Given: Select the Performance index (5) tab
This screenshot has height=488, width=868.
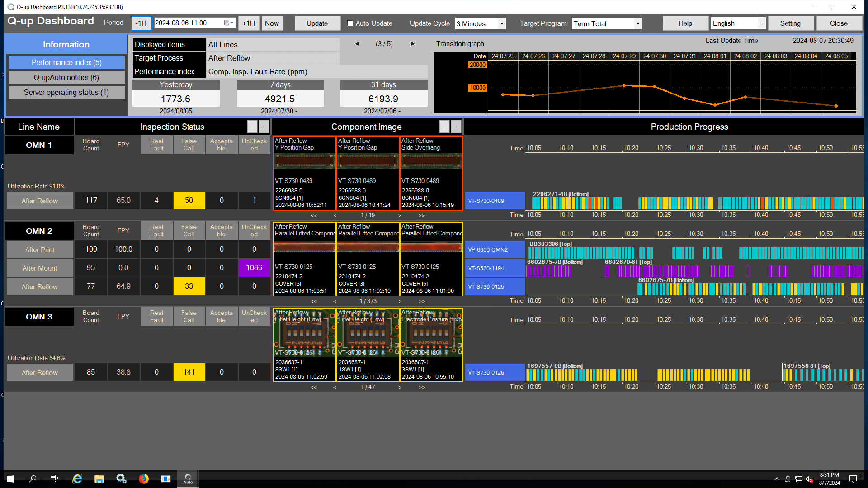Looking at the screenshot, I should pos(66,62).
